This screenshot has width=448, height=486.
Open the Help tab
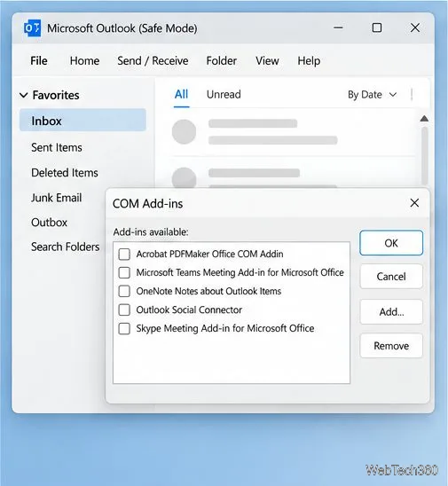309,60
